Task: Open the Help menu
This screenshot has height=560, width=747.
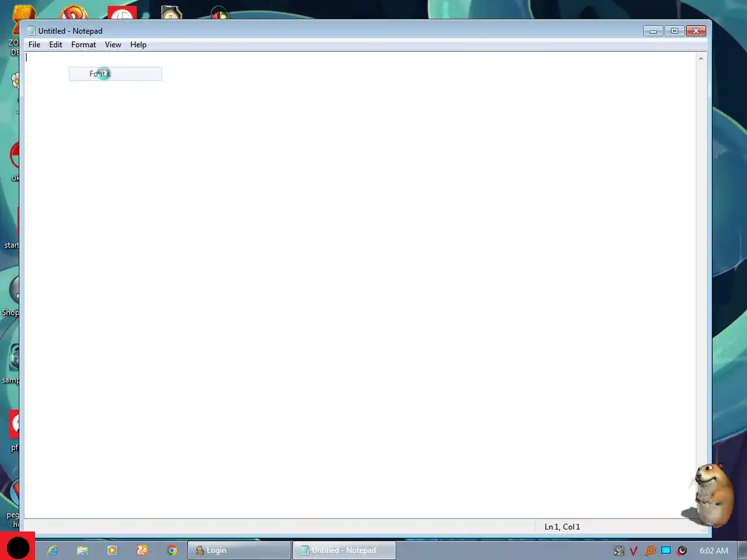Action: tap(138, 45)
